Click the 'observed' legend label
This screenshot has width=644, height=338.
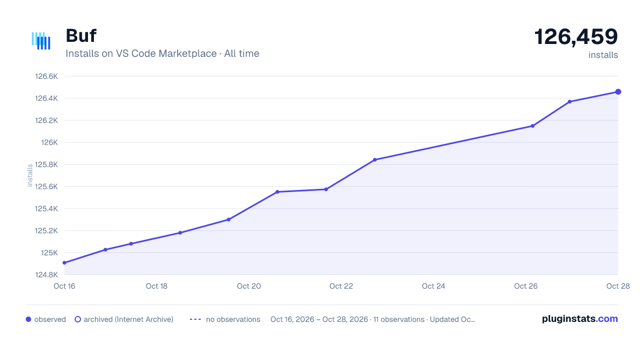[50, 319]
